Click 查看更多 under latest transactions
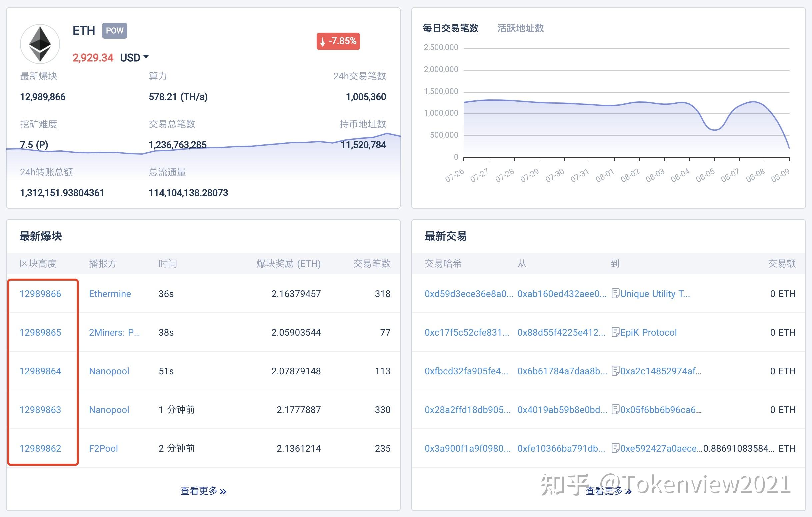 pos(608,491)
